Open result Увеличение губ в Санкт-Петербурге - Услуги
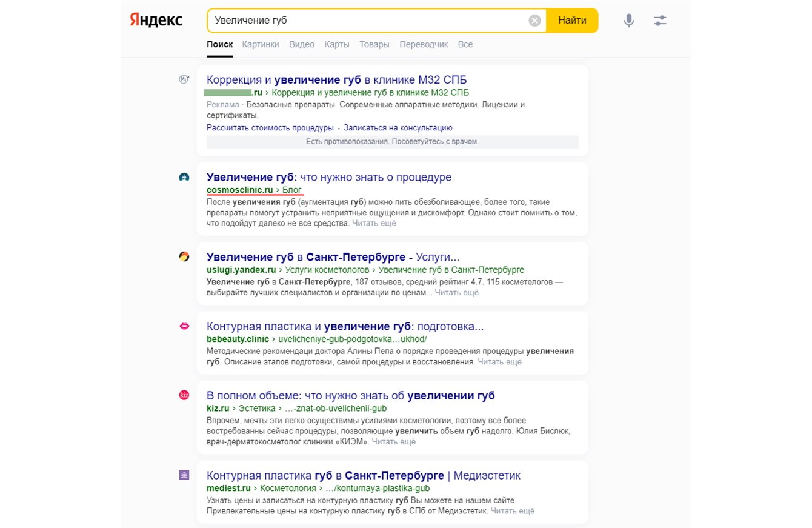This screenshot has width=812, height=528. click(x=333, y=256)
